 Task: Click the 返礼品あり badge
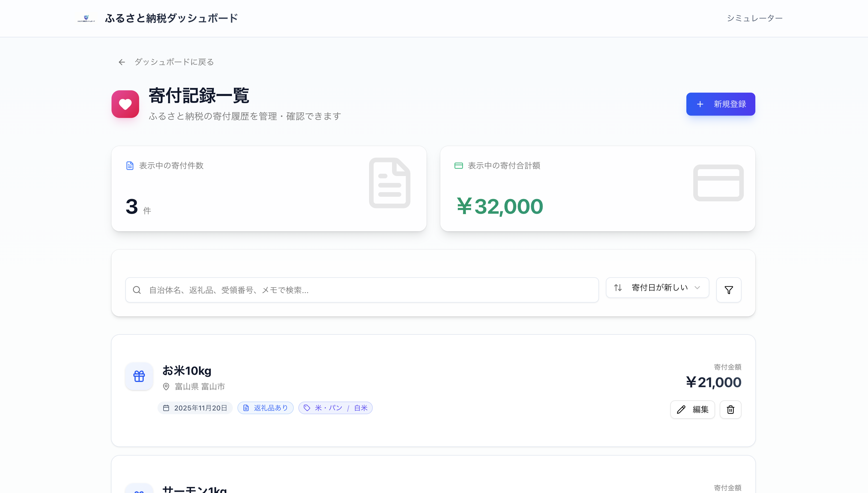266,408
